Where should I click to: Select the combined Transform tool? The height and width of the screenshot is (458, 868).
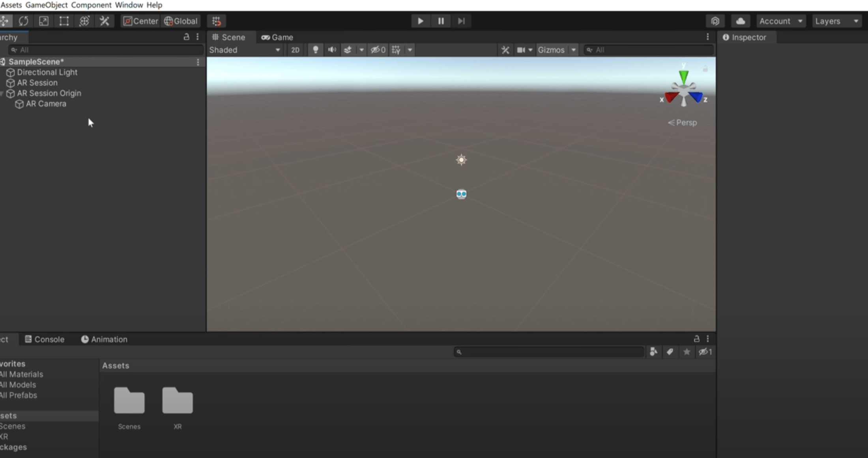click(x=84, y=21)
